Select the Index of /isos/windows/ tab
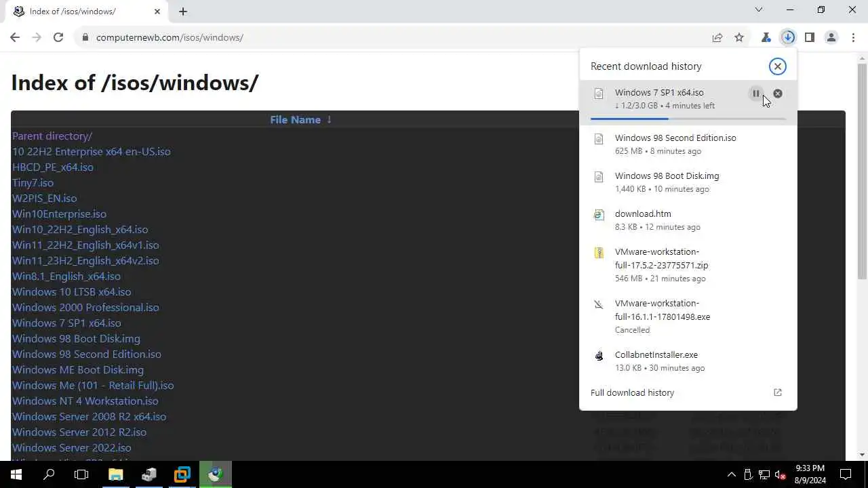This screenshot has height=488, width=868. 85,12
